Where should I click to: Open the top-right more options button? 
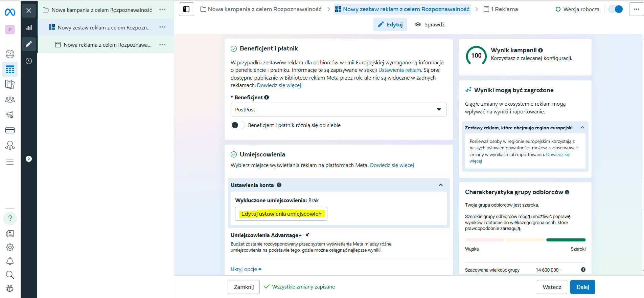coord(636,9)
